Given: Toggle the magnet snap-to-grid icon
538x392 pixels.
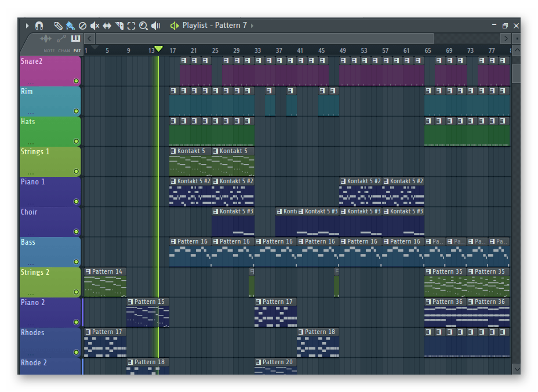Looking at the screenshot, I should pos(39,26).
